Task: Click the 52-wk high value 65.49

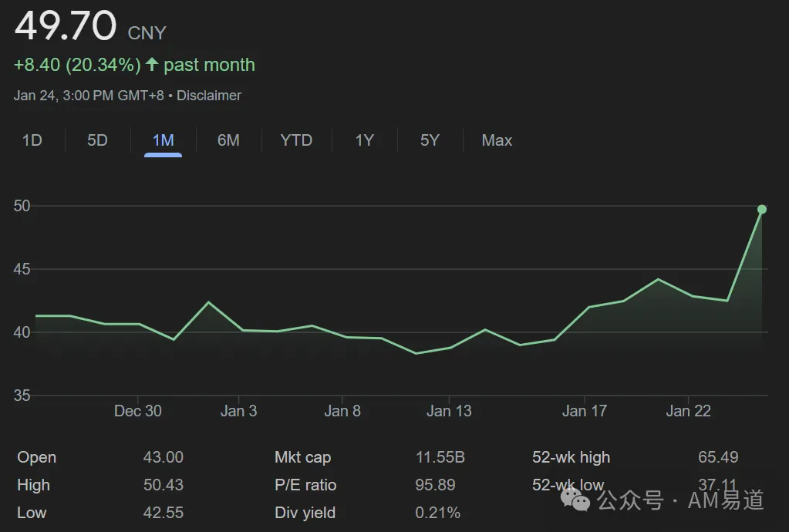Action: tap(718, 457)
